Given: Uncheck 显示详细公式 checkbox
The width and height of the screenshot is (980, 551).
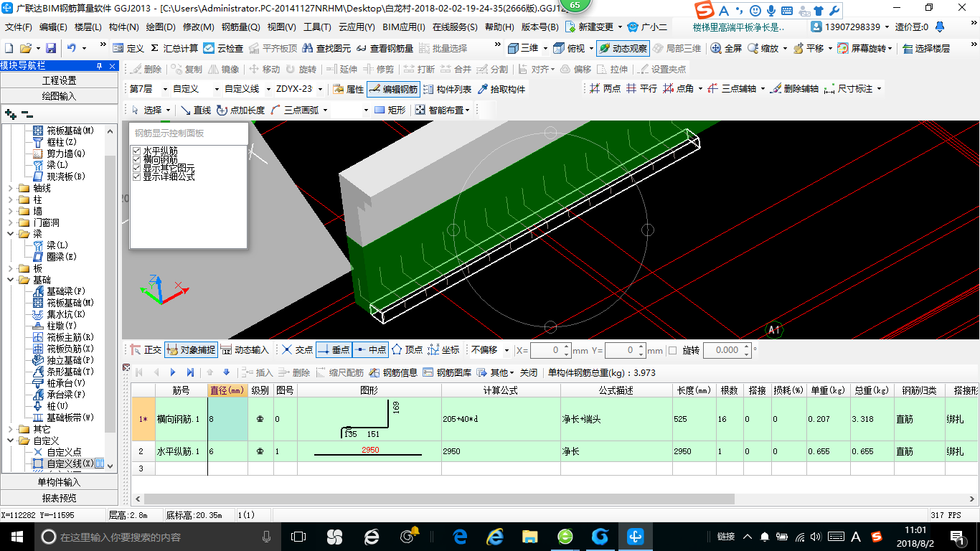Looking at the screenshot, I should [x=136, y=176].
